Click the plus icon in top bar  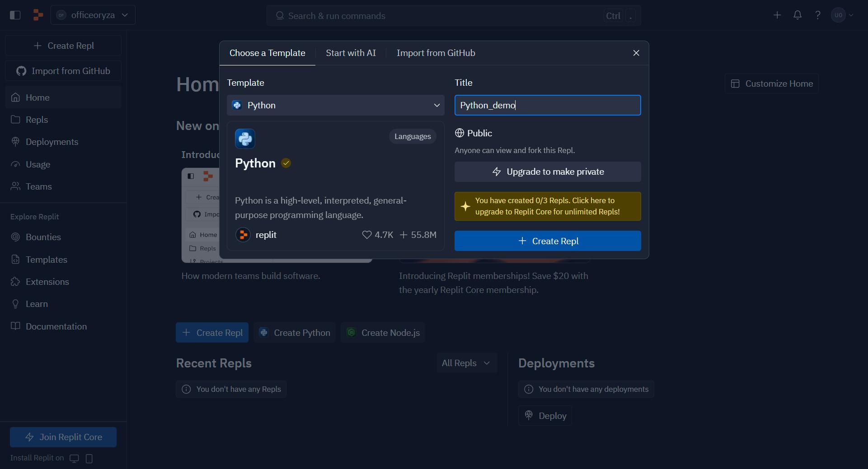pos(777,15)
